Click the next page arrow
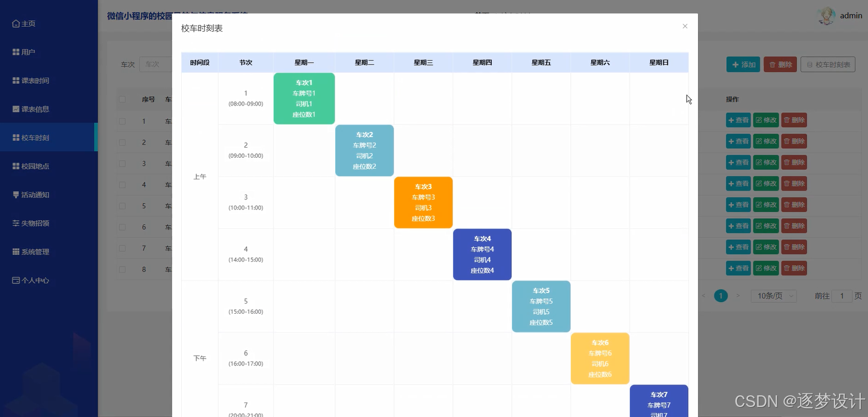 738,296
